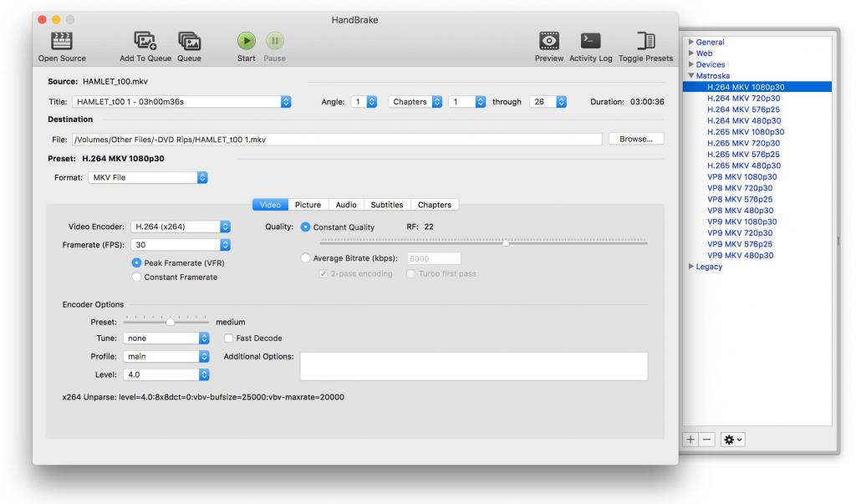This screenshot has height=504, width=856.
Task: Choose Constant Framerate option
Action: (136, 277)
